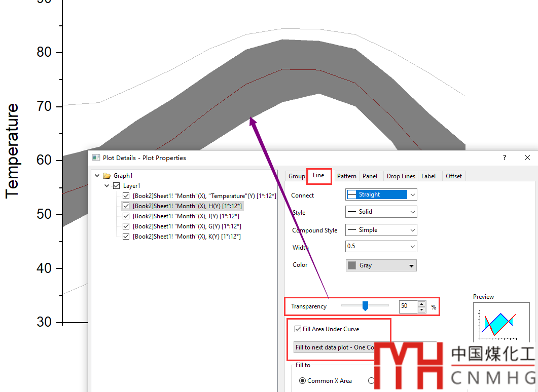
Task: Select the Common X Area radio button
Action: coord(303,381)
